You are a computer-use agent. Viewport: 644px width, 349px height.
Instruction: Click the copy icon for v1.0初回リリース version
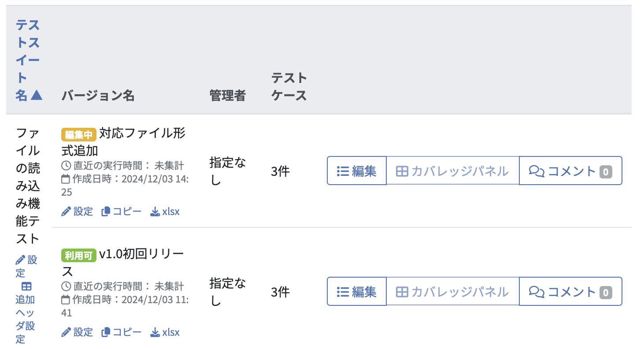pos(105,332)
